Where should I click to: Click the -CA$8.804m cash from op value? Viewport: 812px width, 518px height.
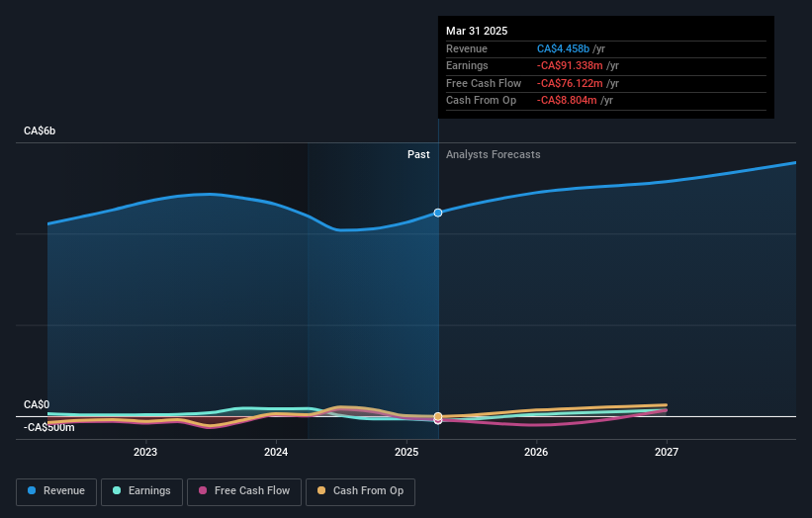(567, 101)
